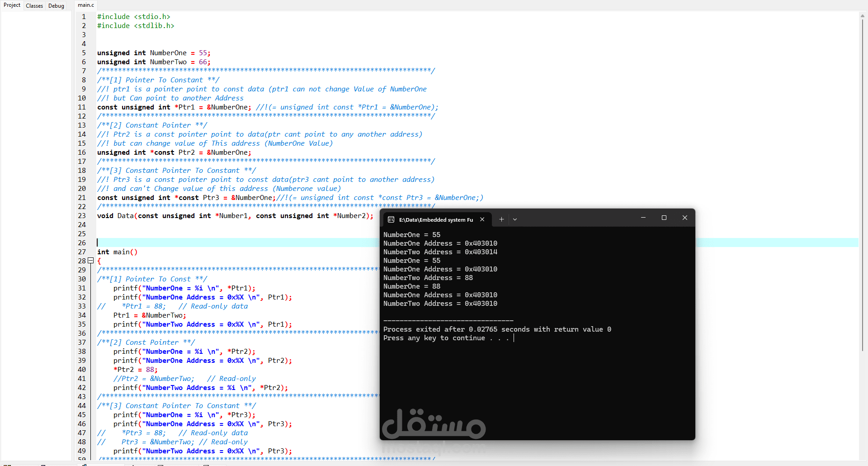The image size is (868, 466).
Task: Open a new terminal tab with the plus icon
Action: 501,219
